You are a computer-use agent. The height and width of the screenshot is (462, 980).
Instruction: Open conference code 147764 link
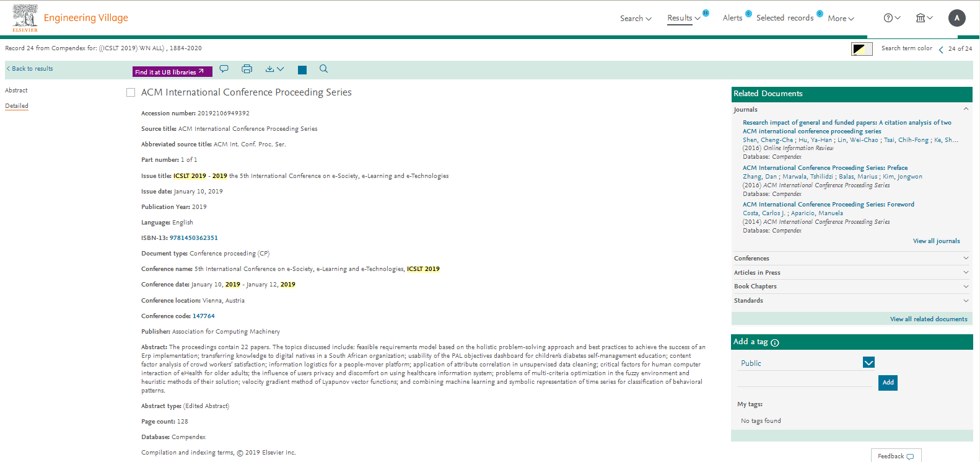(204, 316)
